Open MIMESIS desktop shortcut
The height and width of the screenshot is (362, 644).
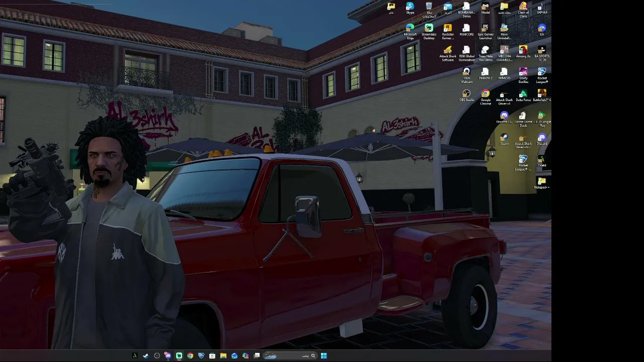tap(504, 74)
